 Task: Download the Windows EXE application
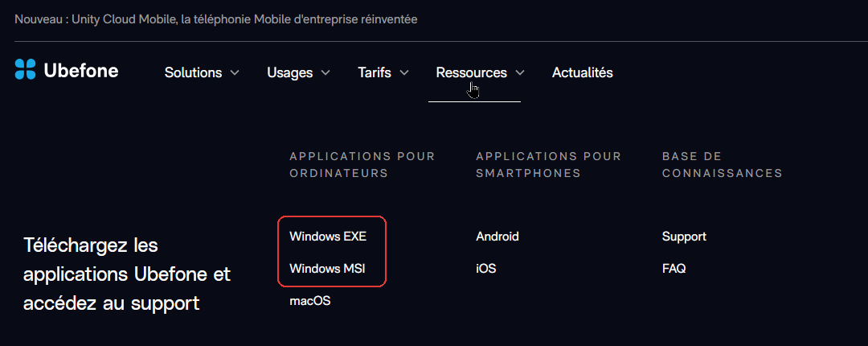[328, 237]
